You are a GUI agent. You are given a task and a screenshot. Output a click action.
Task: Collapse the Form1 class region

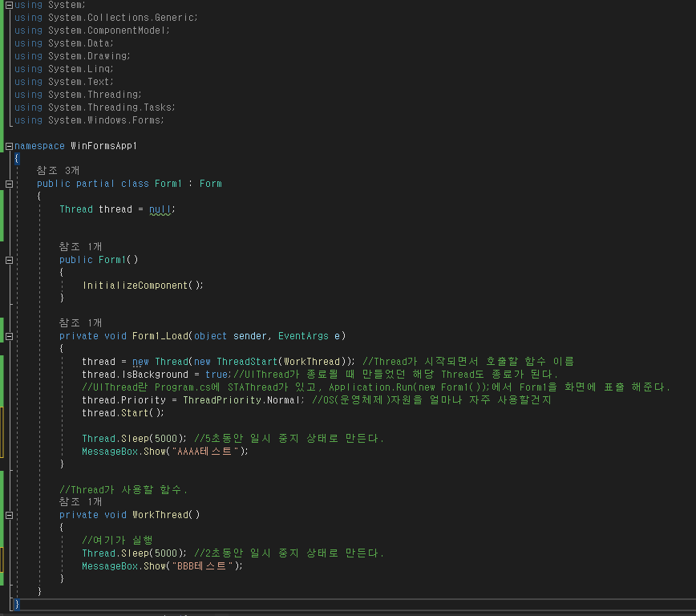[x=9, y=184]
